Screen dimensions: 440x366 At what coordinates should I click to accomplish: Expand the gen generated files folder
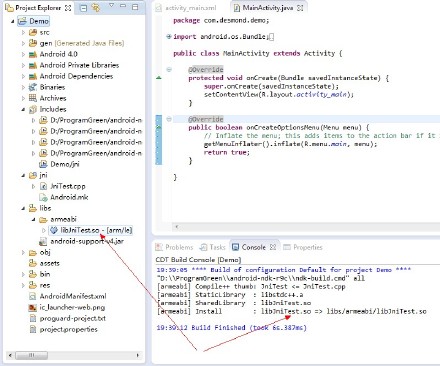click(23, 43)
